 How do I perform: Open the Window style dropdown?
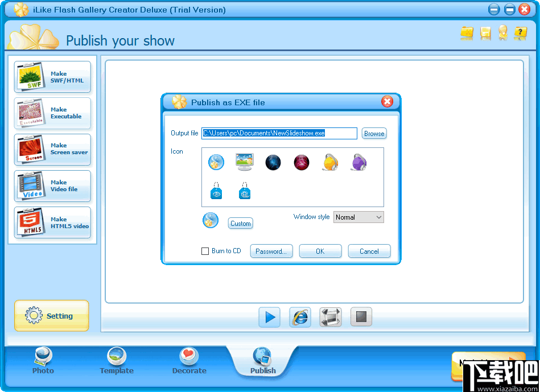pos(358,217)
